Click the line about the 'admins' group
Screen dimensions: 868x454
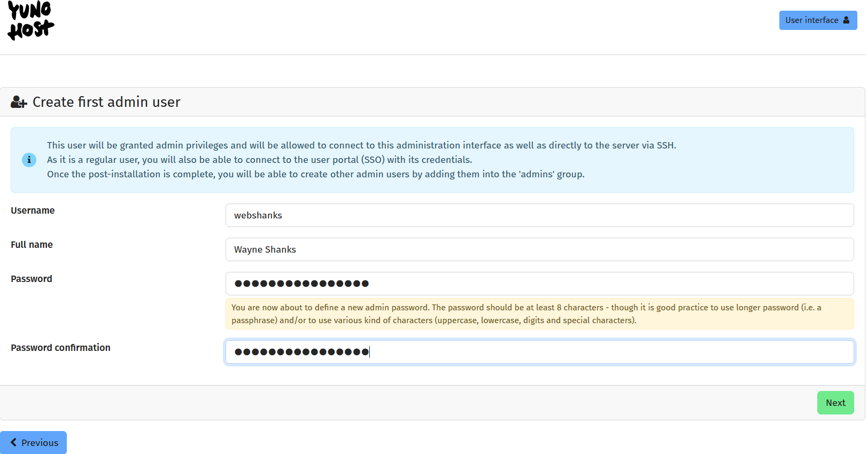[315, 174]
